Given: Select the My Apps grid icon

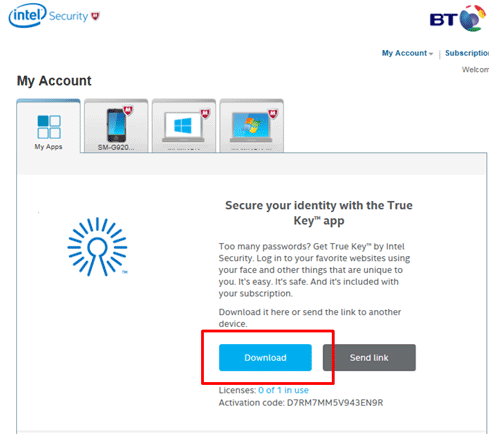Looking at the screenshot, I should [x=49, y=127].
